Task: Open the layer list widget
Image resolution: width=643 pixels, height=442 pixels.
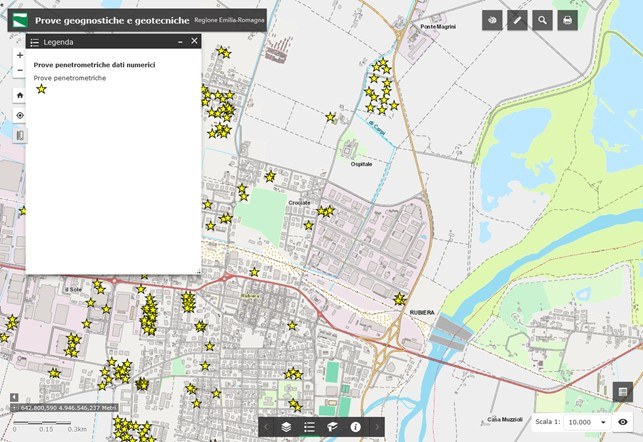Action: (x=286, y=427)
